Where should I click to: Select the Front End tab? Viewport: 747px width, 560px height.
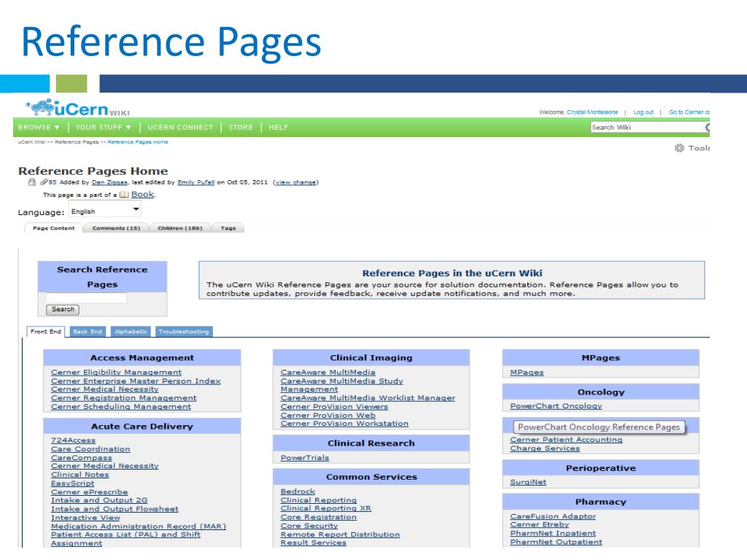point(46,332)
